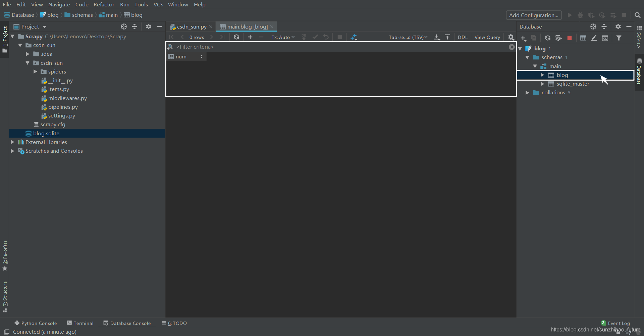Click the filter criteria search icon
This screenshot has height=336, width=644.
(x=170, y=47)
